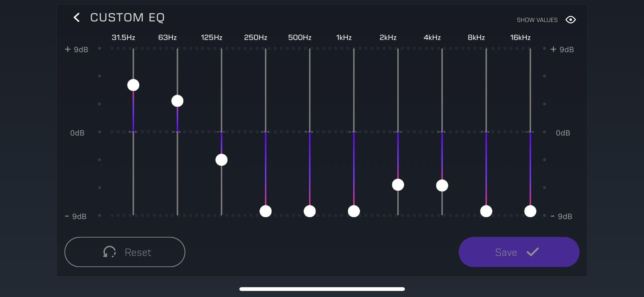Click the CUSTOM EQ title
The height and width of the screenshot is (297, 644).
(127, 18)
